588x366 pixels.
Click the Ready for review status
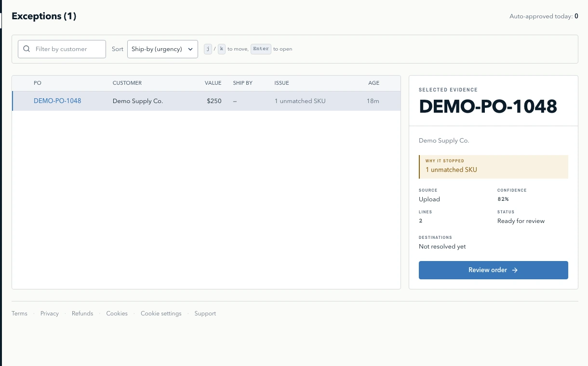(521, 221)
